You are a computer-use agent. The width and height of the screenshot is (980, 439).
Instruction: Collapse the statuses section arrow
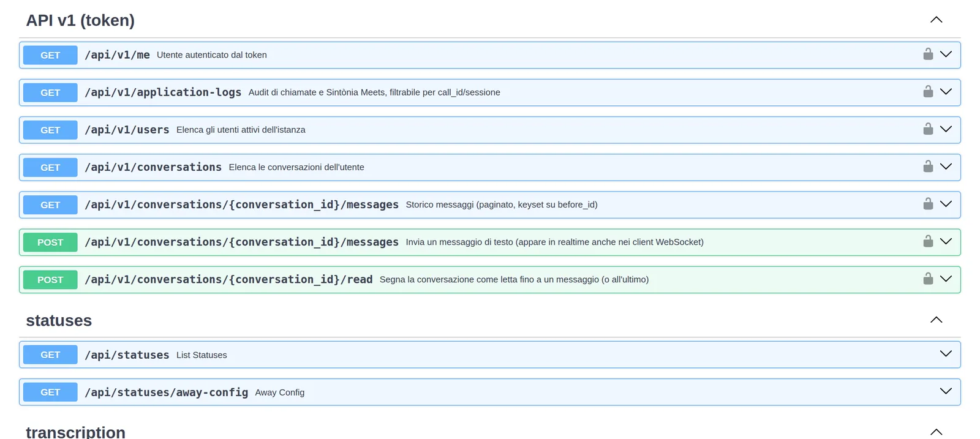(x=936, y=320)
